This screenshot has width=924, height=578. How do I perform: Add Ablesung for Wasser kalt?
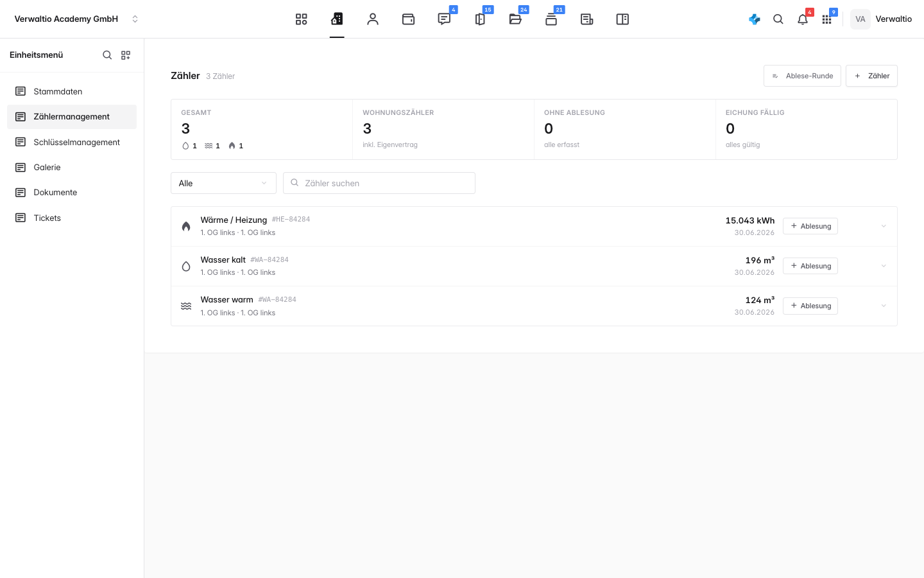[x=810, y=266]
